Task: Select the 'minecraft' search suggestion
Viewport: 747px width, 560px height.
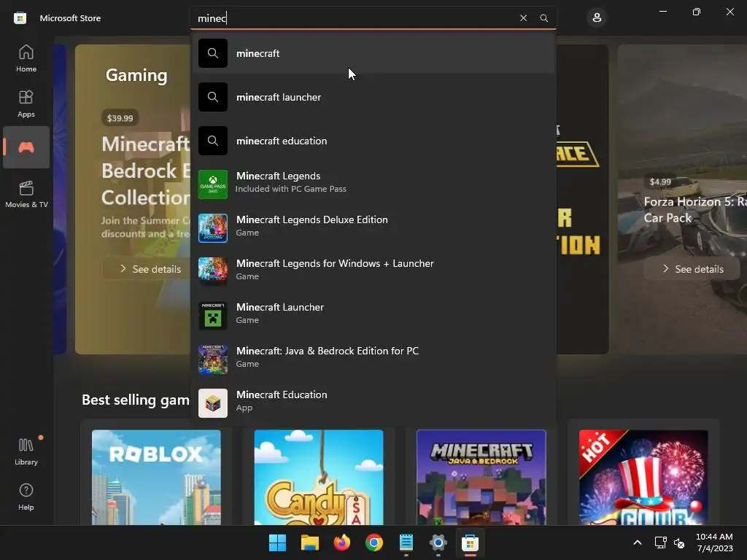Action: point(373,53)
